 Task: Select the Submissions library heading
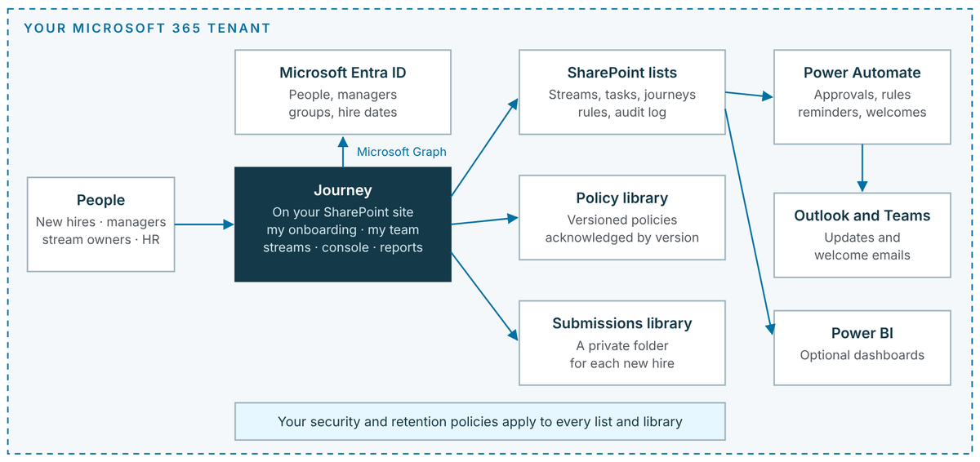pyautogui.click(x=622, y=323)
